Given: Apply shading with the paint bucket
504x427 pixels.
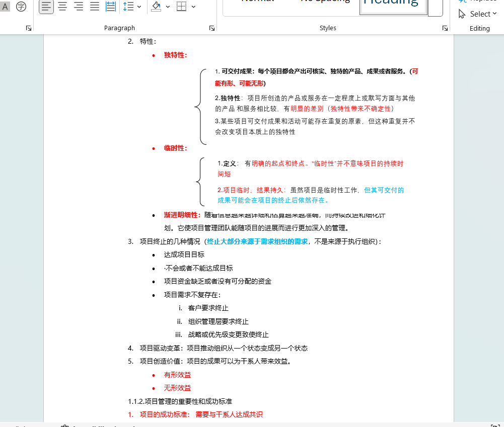Looking at the screenshot, I should click(x=156, y=7).
